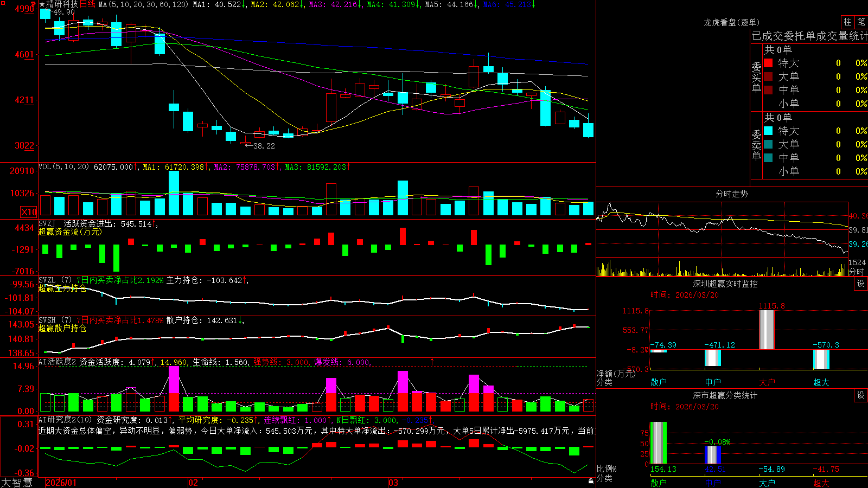
Task: Click the -570.3 超大 bar in 实时监控 chart
Action: tap(821, 359)
